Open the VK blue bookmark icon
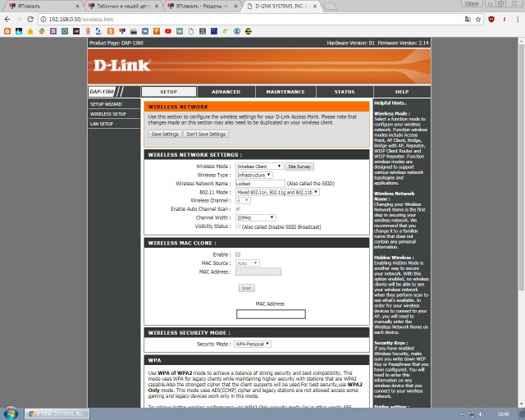The width and height of the screenshot is (525, 420). coord(145,31)
